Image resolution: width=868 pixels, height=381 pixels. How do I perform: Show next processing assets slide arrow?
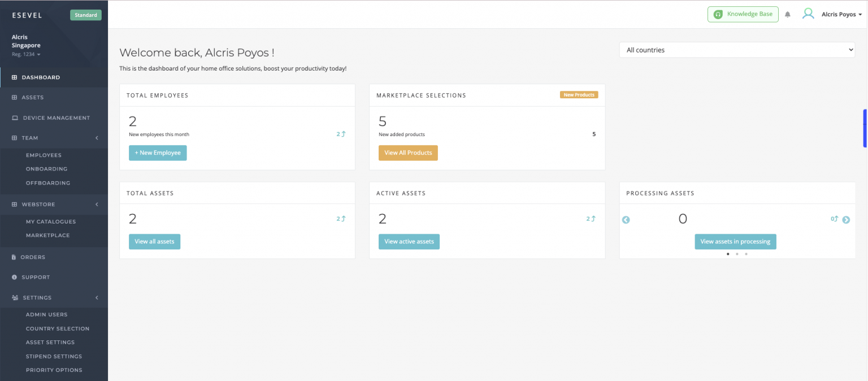point(846,220)
